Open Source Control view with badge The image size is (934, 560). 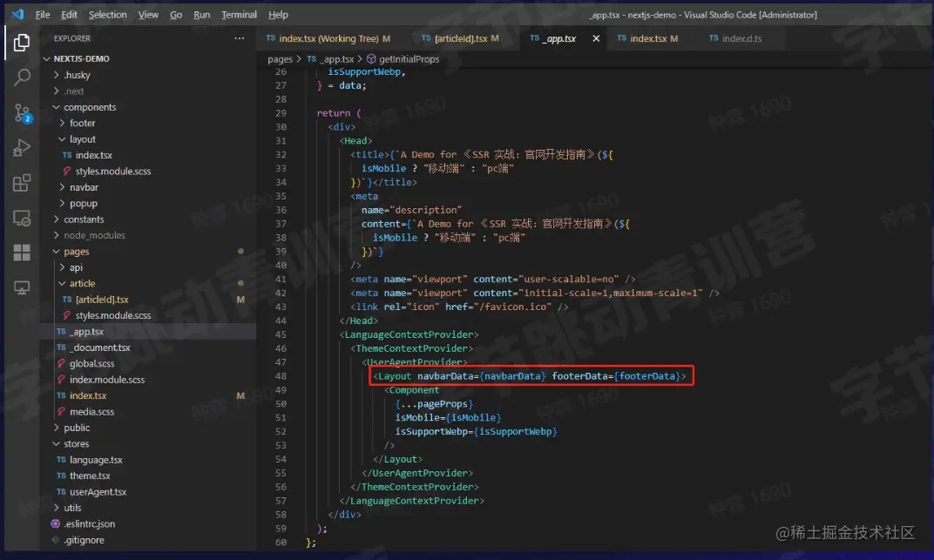pos(22,112)
